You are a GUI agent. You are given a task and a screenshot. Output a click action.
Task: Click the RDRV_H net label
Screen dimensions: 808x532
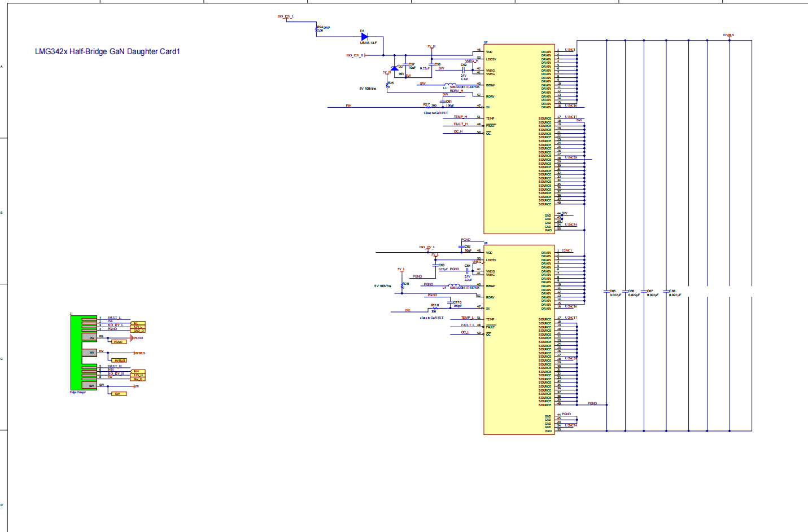[x=456, y=91]
